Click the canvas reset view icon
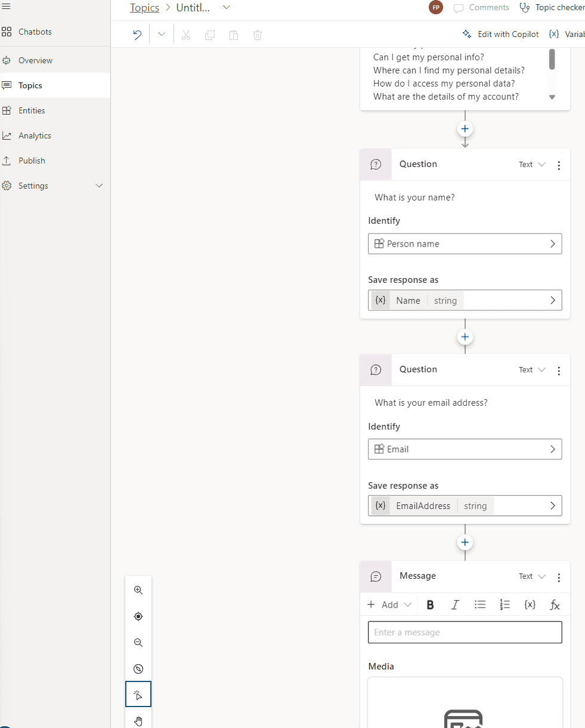The width and height of the screenshot is (585, 728). point(138,669)
